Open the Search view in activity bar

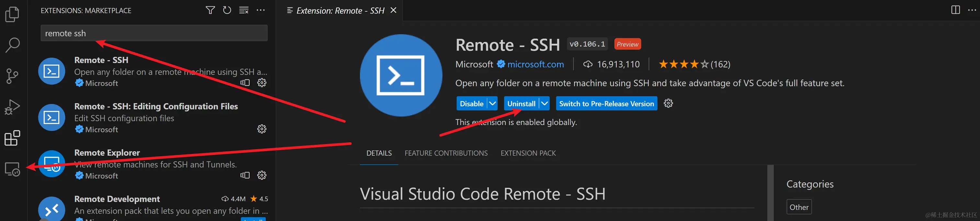(x=12, y=45)
